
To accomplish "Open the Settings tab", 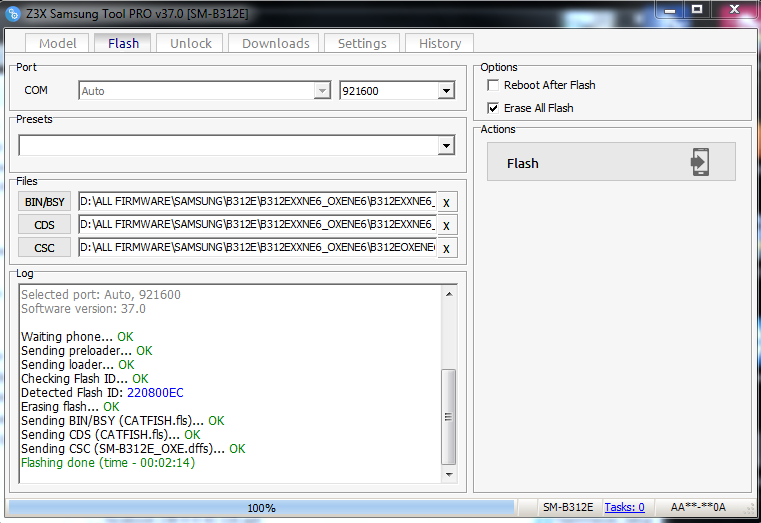I will (362, 43).
